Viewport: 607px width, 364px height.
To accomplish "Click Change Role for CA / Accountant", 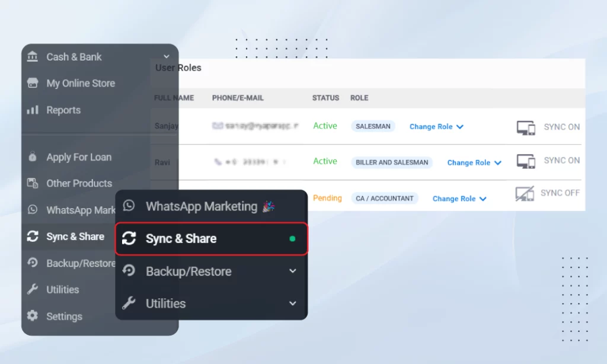I will [459, 199].
